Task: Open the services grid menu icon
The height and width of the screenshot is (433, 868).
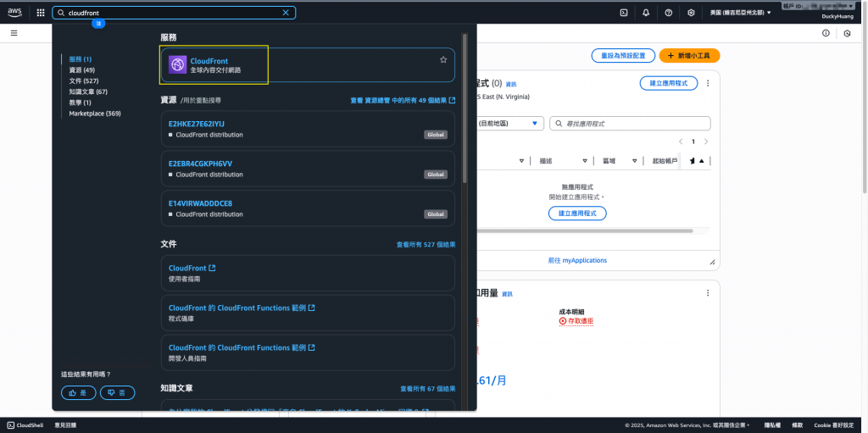Action: point(41,13)
